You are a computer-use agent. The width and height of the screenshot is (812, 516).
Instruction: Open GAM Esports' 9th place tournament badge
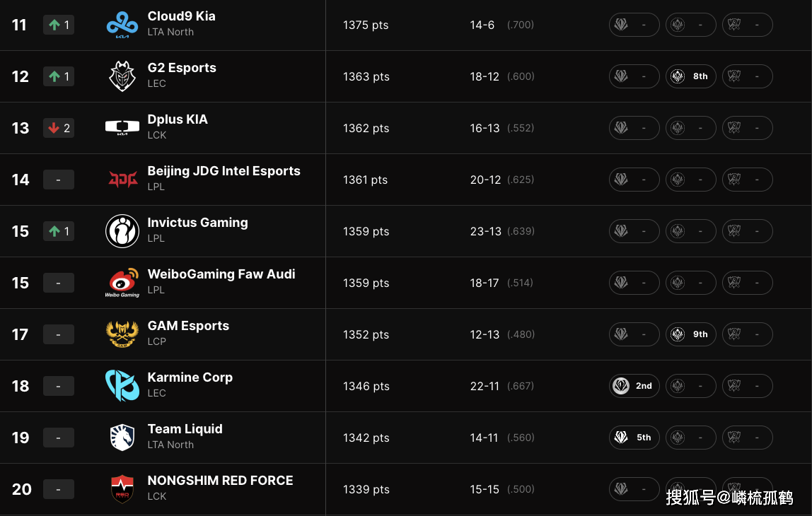tap(691, 334)
